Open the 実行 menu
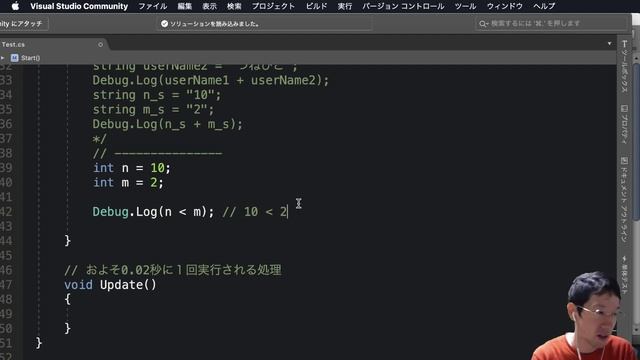640x360 pixels. 344,6
